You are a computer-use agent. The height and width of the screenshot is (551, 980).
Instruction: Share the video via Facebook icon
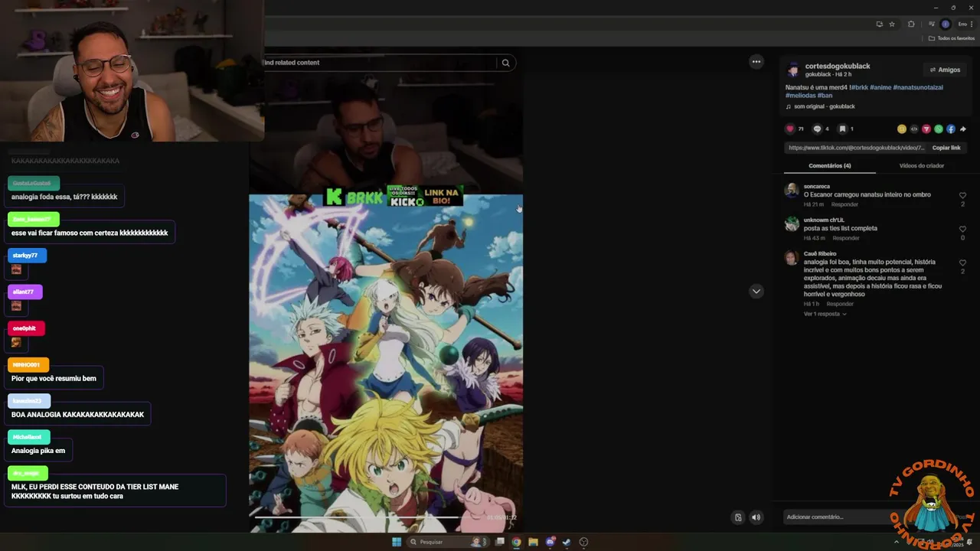pos(951,129)
